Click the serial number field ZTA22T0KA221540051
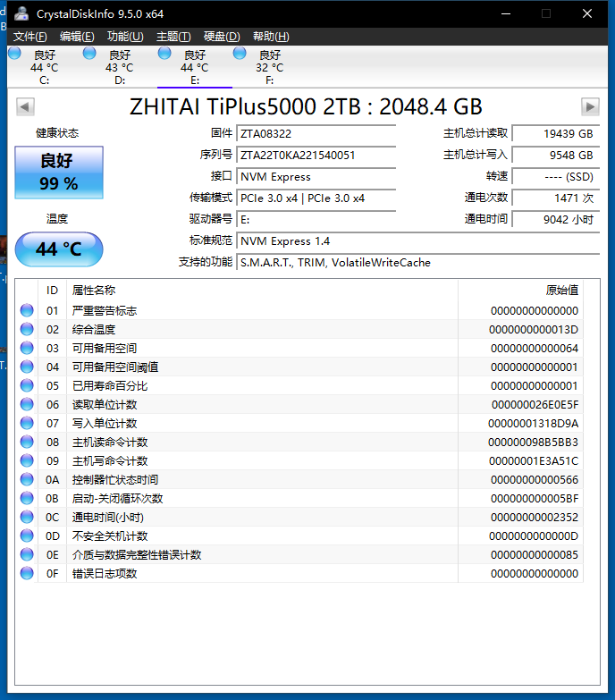Viewport: 615px width, 700px height. pyautogui.click(x=316, y=155)
